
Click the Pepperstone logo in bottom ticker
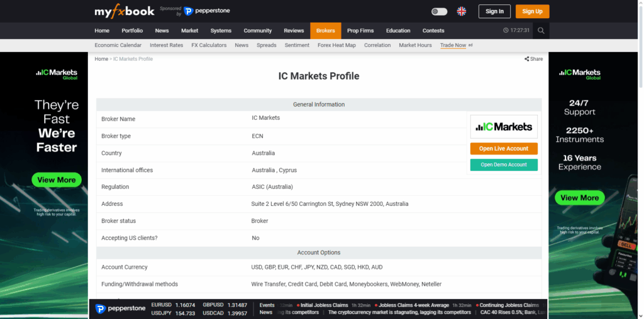coord(120,309)
